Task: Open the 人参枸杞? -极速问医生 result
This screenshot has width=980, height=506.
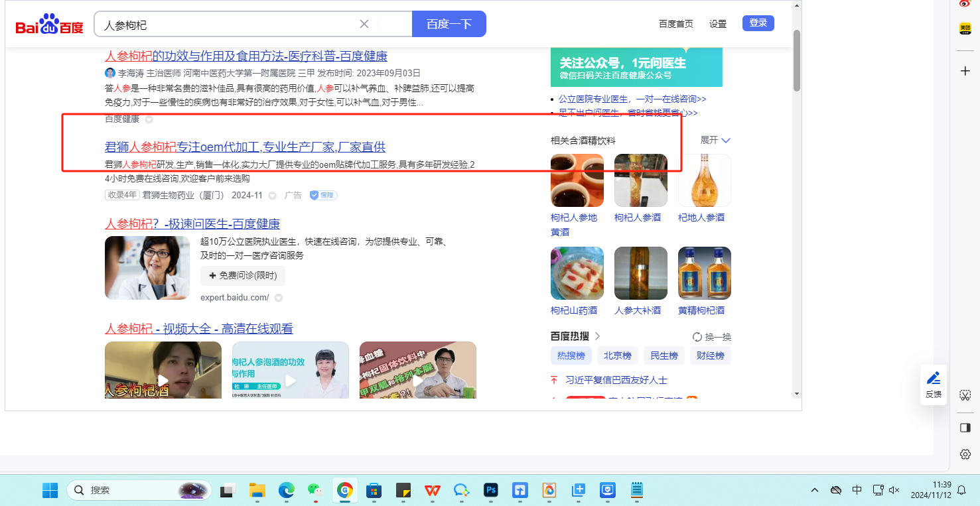Action: tap(192, 223)
